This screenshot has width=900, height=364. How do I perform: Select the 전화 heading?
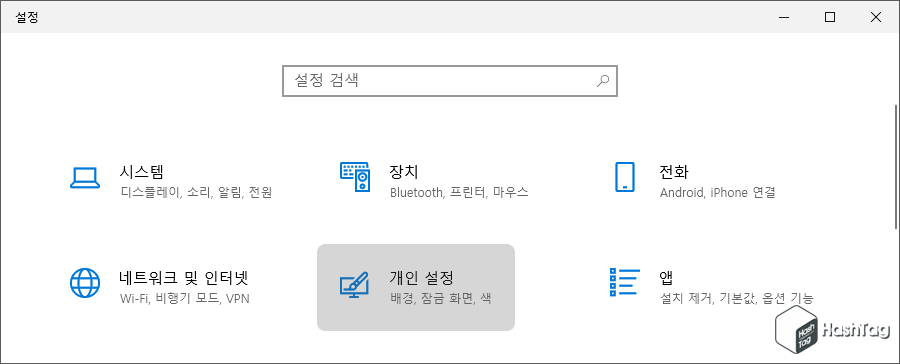[674, 172]
